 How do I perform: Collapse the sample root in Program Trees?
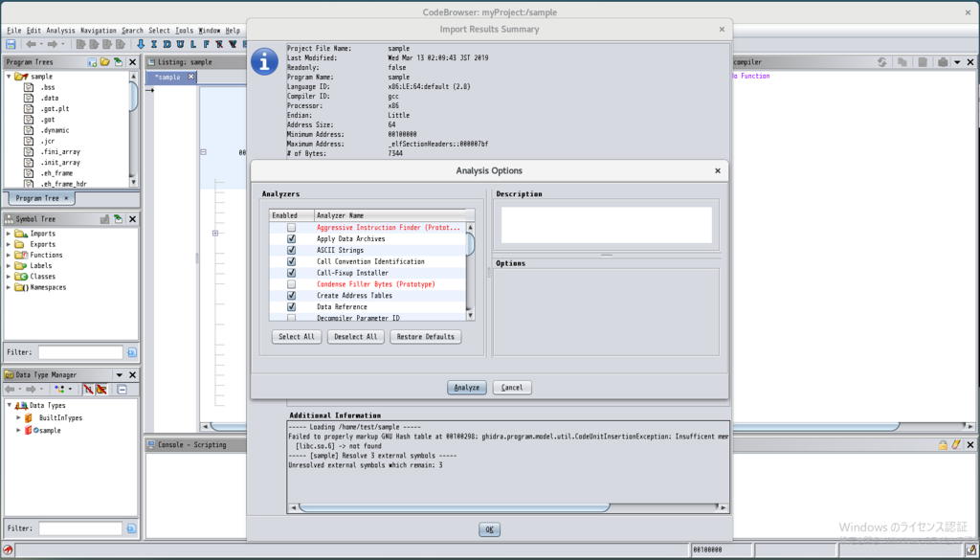[9, 77]
